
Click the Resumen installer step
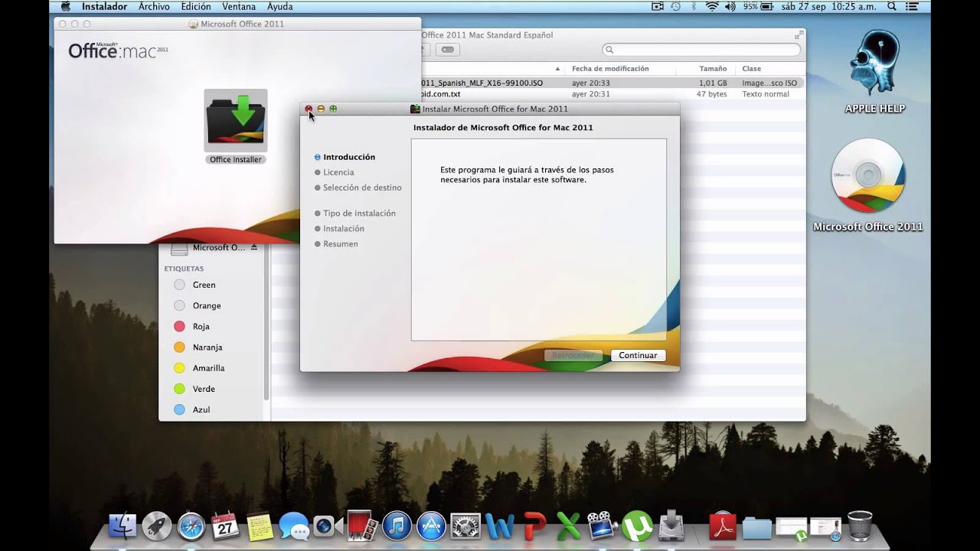point(340,244)
